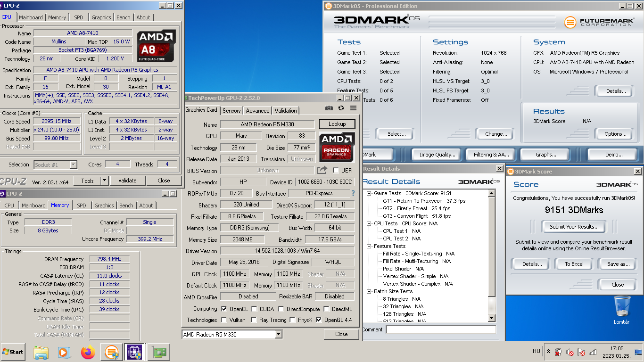Toggle the UEFI checkbox in GPU-Z

336,170
